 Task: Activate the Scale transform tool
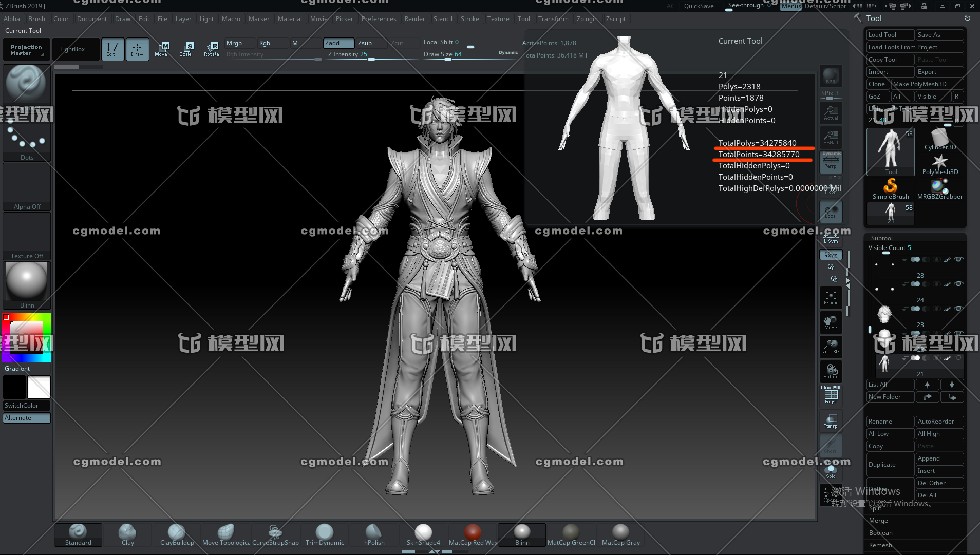tap(186, 49)
